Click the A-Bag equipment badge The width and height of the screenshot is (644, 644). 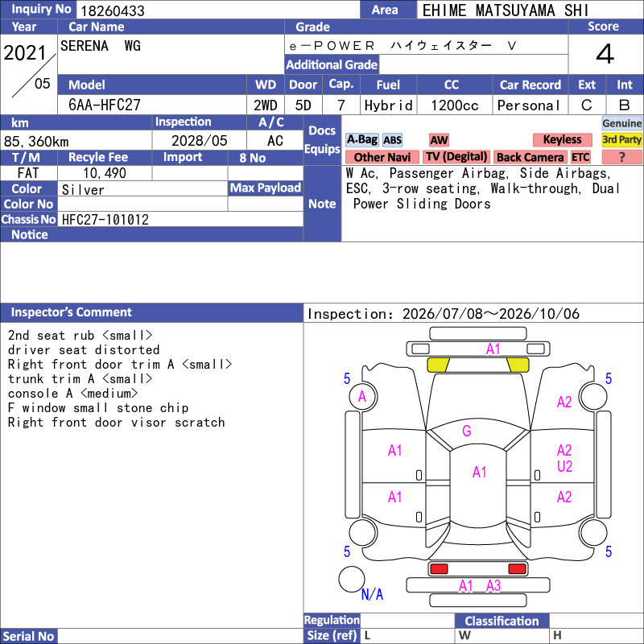coord(361,139)
